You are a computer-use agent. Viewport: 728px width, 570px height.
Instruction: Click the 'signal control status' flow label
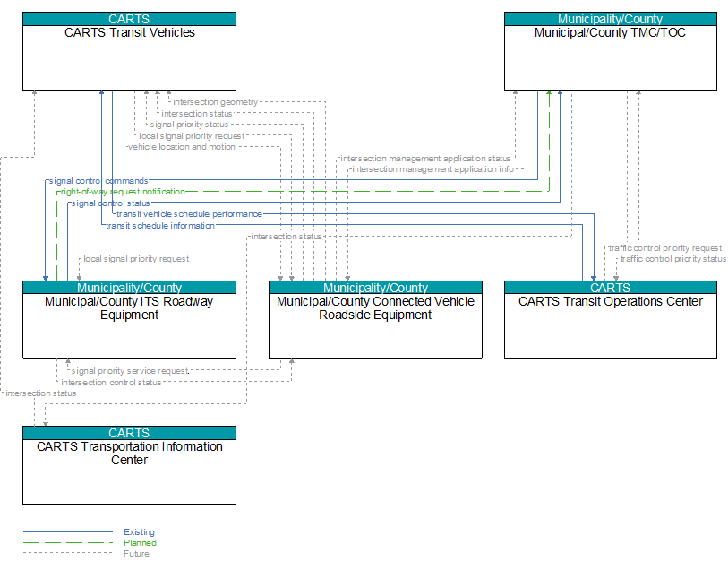coord(111,203)
